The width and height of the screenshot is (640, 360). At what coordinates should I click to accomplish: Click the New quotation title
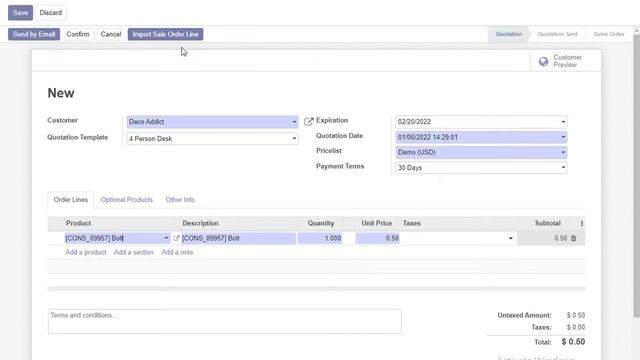61,93
